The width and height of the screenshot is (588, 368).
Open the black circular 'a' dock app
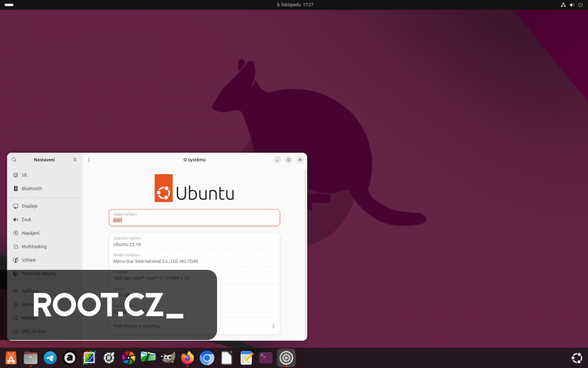click(x=70, y=358)
